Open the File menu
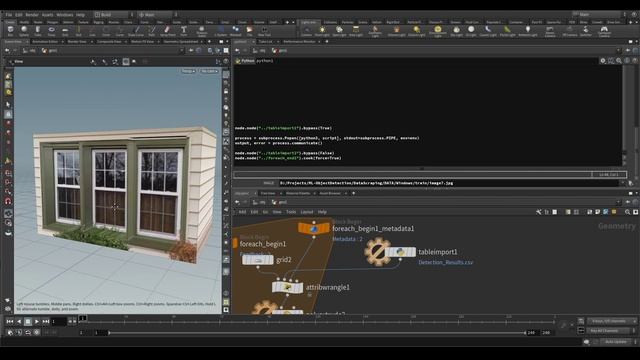This screenshot has width=640, height=360. pyautogui.click(x=9, y=15)
